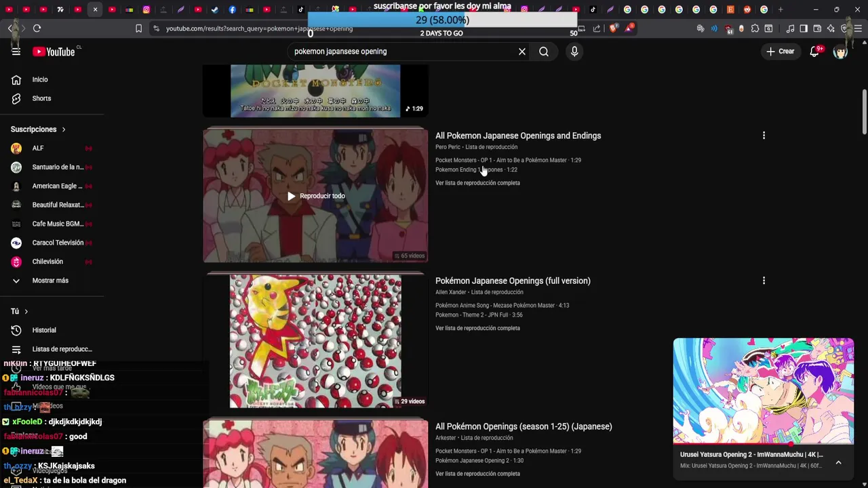The image size is (868, 488).
Task: Switch to the Reddit tab
Action: [747, 9]
